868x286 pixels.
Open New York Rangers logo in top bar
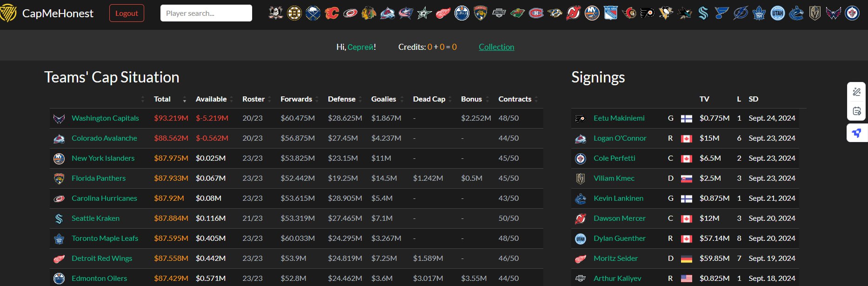tap(611, 13)
